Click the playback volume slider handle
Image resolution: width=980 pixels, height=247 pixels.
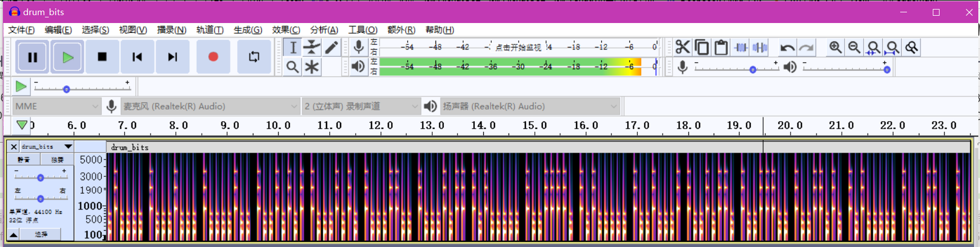(887, 70)
